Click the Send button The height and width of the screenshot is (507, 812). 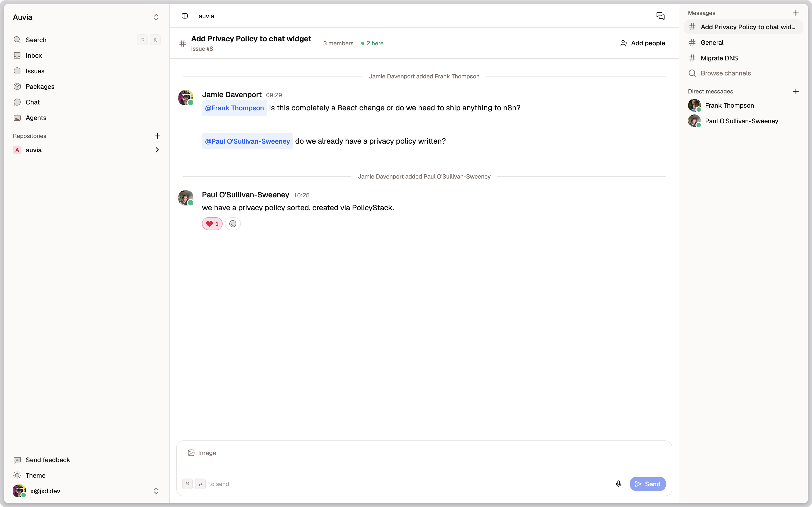(648, 484)
